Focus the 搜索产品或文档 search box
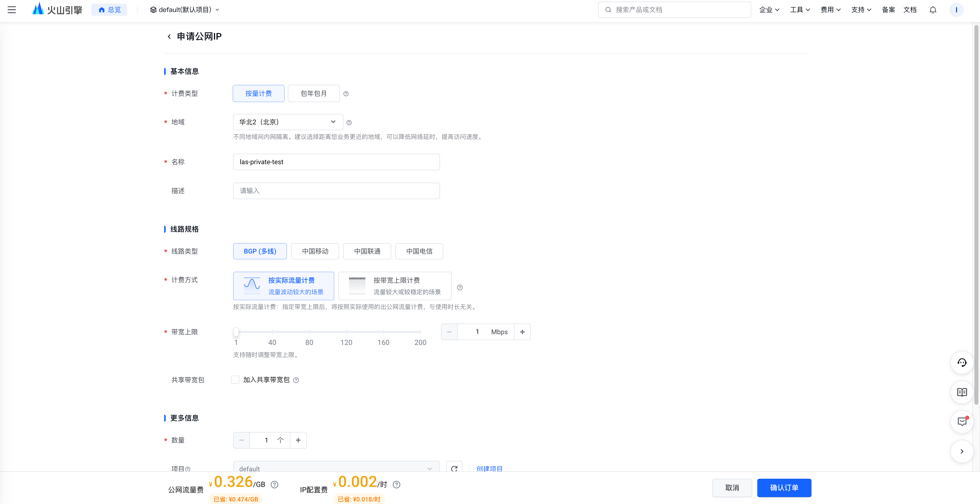This screenshot has height=504, width=980. click(675, 10)
